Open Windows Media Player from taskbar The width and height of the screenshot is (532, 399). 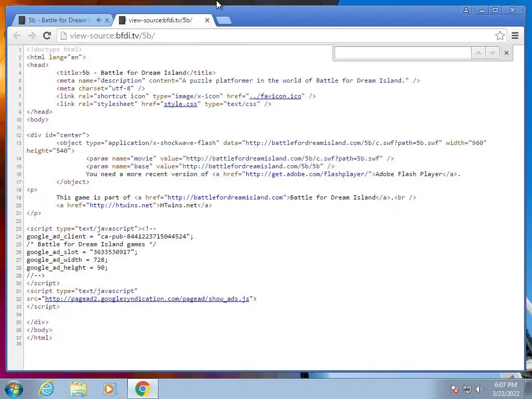click(x=109, y=389)
